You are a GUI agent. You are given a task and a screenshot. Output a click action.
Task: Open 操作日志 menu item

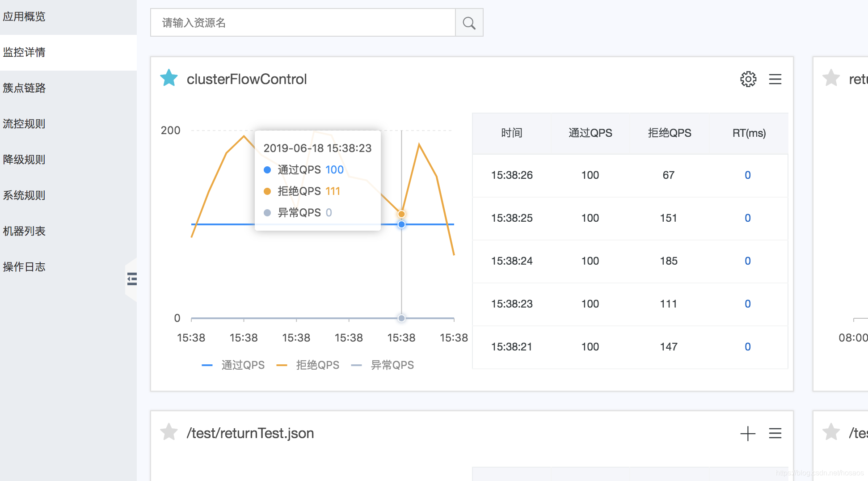pos(68,267)
